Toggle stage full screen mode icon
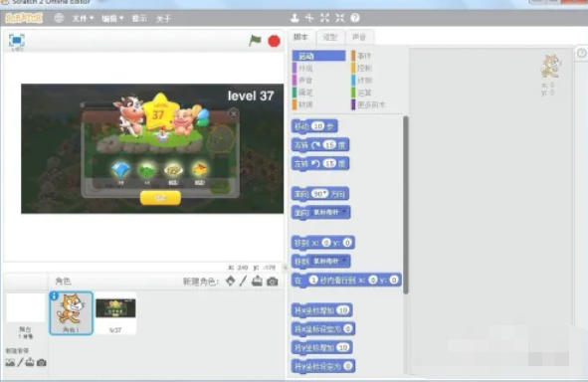 [17, 40]
